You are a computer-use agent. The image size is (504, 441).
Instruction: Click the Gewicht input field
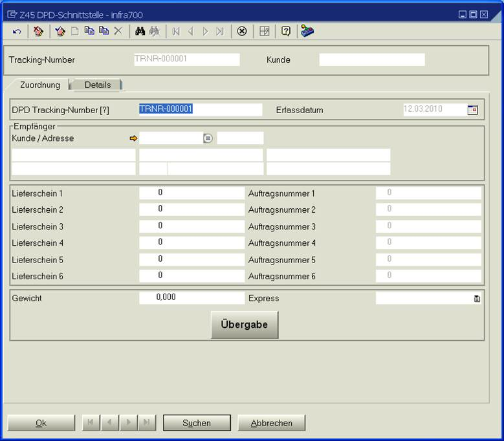coord(192,297)
